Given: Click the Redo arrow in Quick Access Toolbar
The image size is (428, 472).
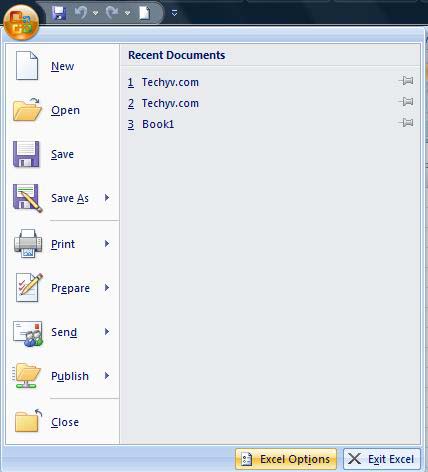Looking at the screenshot, I should click(x=112, y=13).
